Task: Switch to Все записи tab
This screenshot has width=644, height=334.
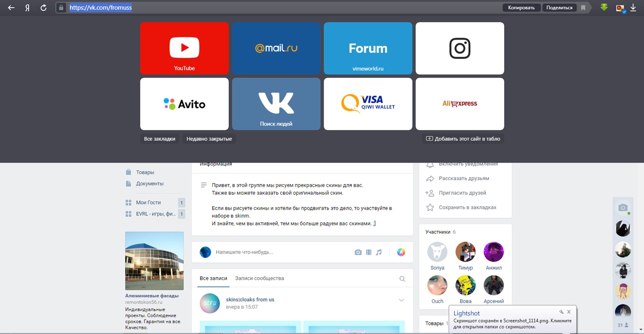Action: click(x=213, y=278)
